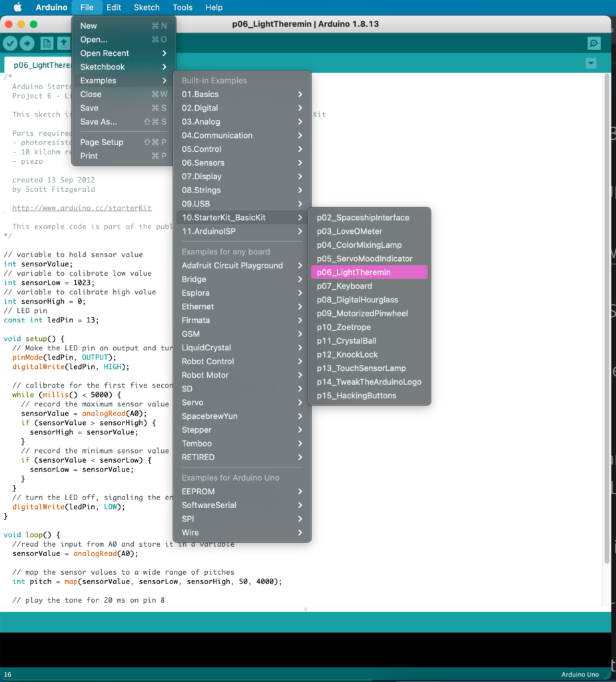Expand the 11.ArduinoISP examples submenu
The width and height of the screenshot is (616, 682).
pos(242,231)
